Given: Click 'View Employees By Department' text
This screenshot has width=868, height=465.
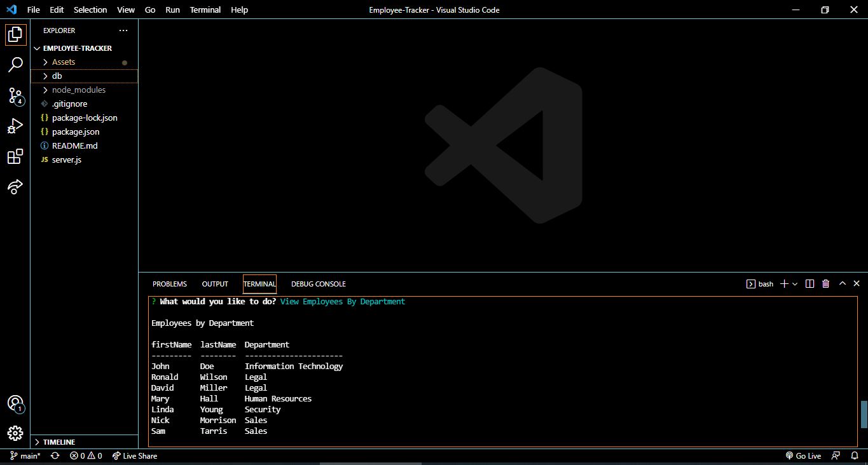Looking at the screenshot, I should (343, 302).
